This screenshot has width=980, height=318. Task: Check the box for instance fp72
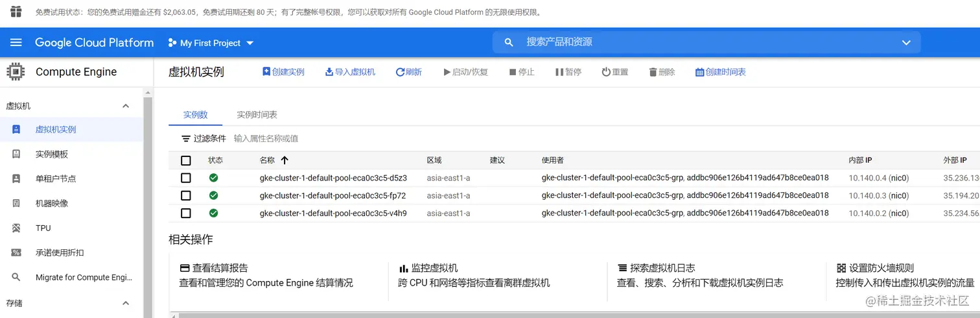(x=186, y=195)
